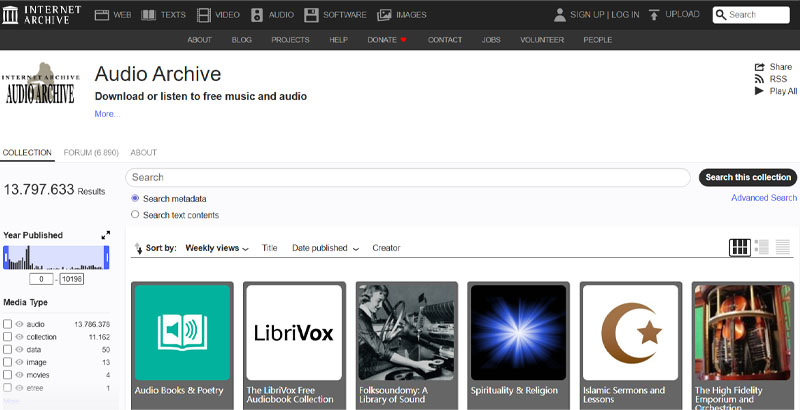
Task: Click the year range start field 0
Action: click(41, 279)
